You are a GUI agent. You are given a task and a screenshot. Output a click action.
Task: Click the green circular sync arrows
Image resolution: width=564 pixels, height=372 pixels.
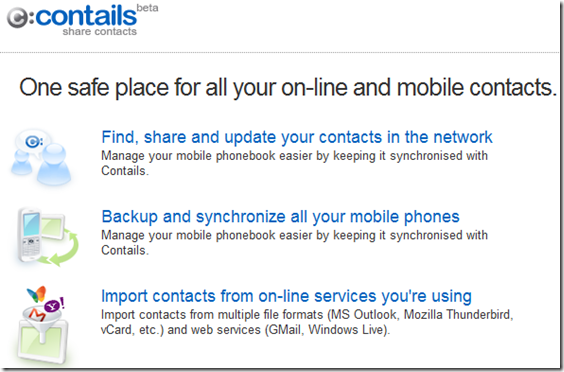(63, 249)
